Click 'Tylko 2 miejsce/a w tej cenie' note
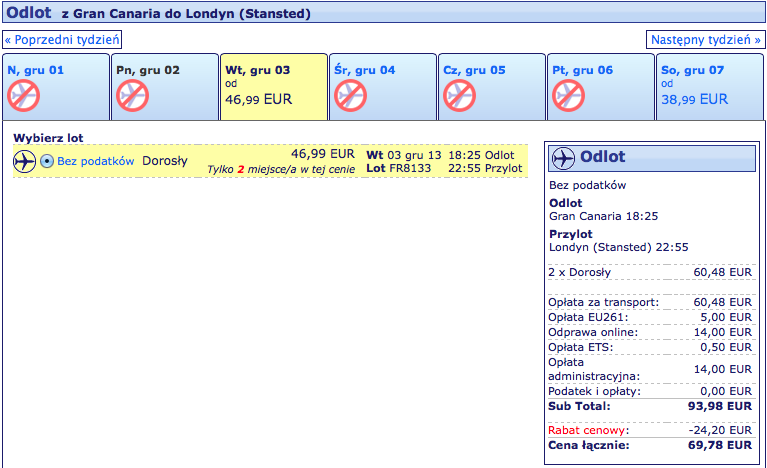767x468 pixels. (281, 169)
